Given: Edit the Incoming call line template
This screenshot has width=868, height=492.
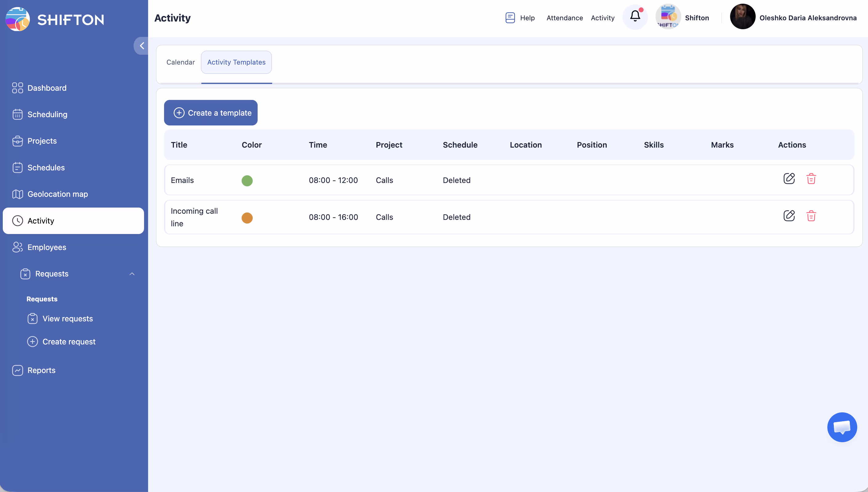Looking at the screenshot, I should pos(789,216).
